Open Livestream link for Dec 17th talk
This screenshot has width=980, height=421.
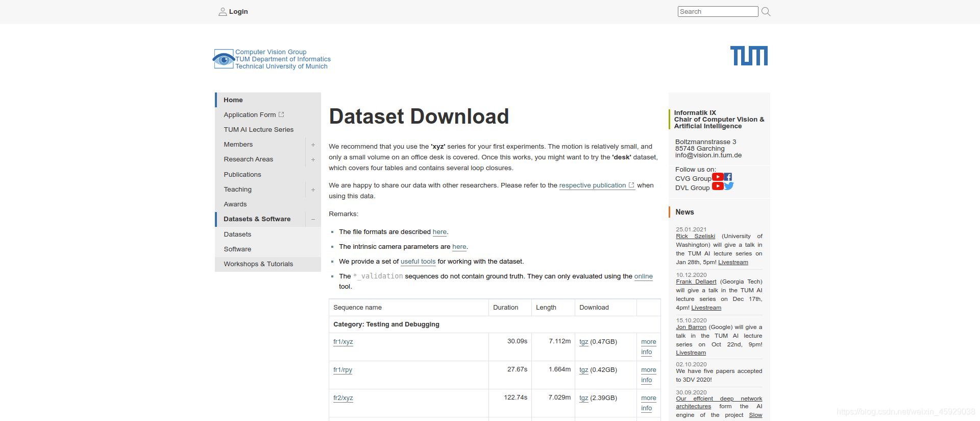point(706,308)
